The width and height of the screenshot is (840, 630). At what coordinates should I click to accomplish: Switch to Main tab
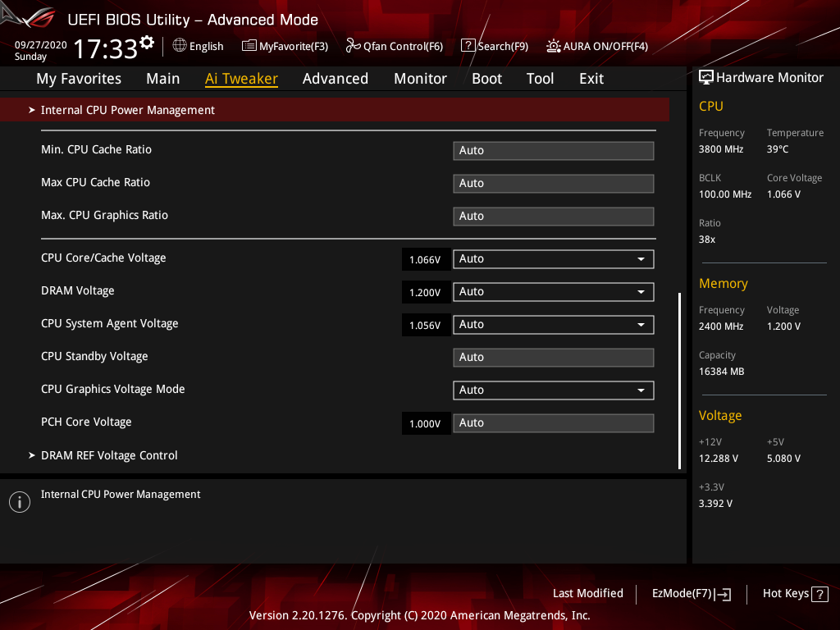(x=163, y=79)
